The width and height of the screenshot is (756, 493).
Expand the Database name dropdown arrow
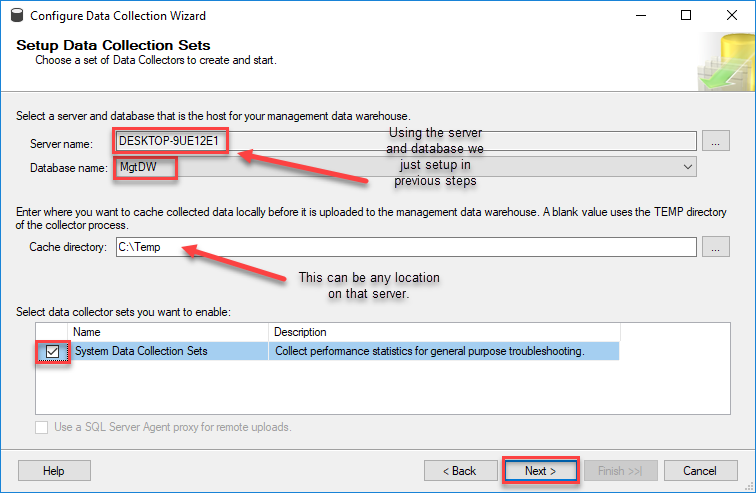tap(688, 167)
